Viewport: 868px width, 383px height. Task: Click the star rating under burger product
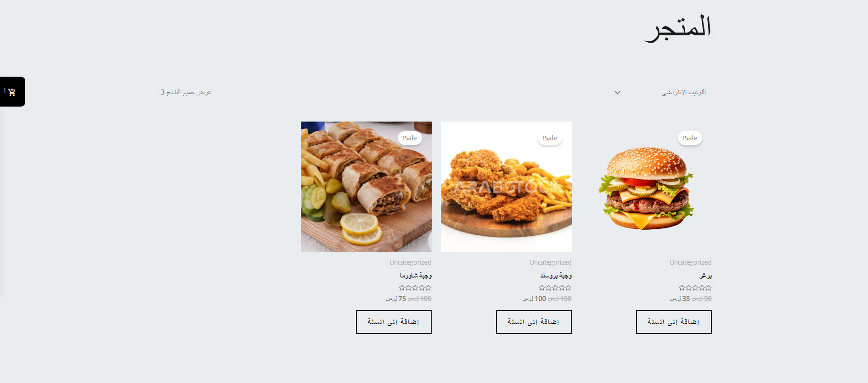pos(695,288)
